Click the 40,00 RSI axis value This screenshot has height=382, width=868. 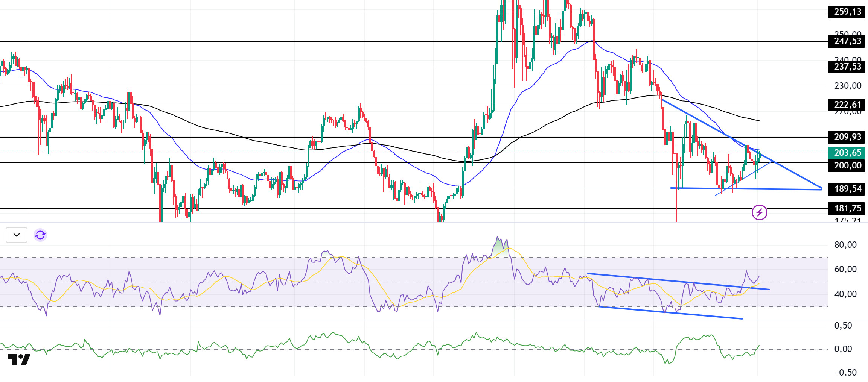845,294
